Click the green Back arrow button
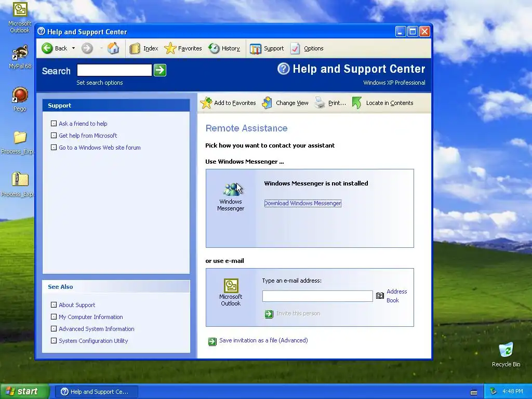Viewport: 532px width, 399px height. point(47,48)
